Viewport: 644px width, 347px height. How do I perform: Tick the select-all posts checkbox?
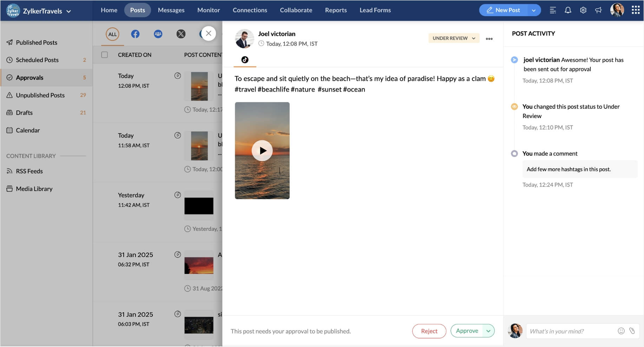click(x=105, y=55)
